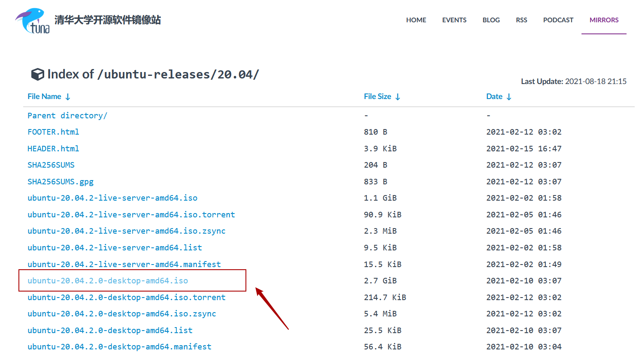
Task: Click the 833 B size value
Action: 376,182
